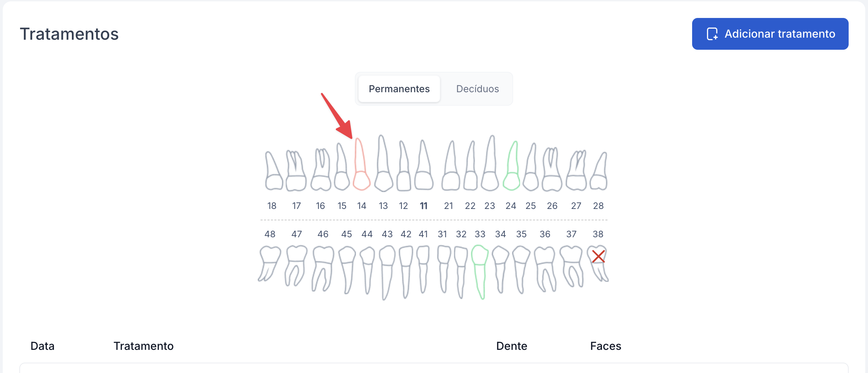The width and height of the screenshot is (868, 373).
Task: Click upper molar tooth 18 icon
Action: [x=274, y=173]
